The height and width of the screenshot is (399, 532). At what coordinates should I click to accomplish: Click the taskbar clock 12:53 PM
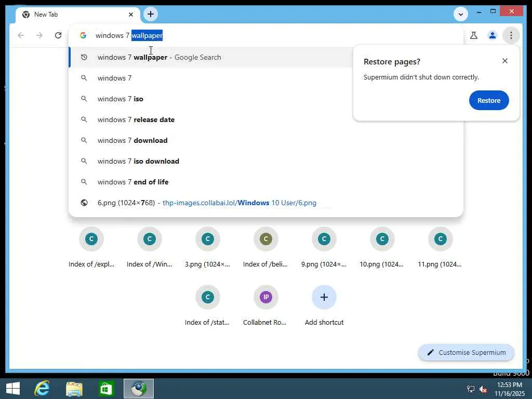pos(509,389)
